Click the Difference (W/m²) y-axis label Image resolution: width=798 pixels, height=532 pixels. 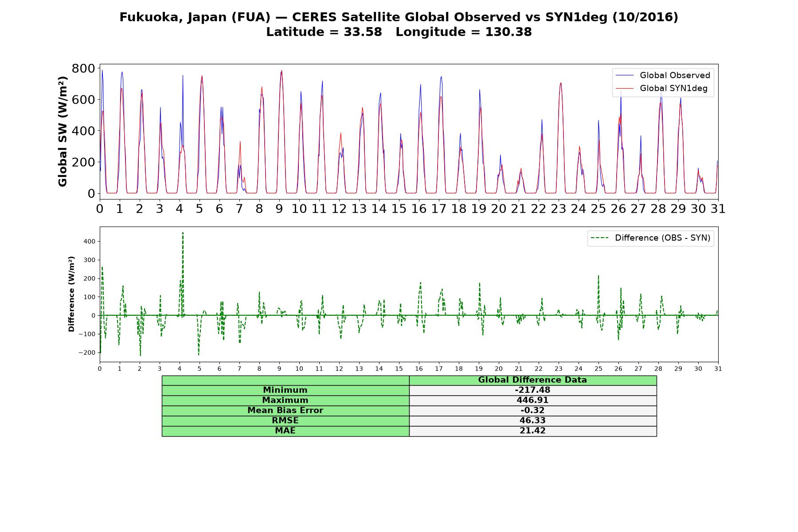coord(71,294)
